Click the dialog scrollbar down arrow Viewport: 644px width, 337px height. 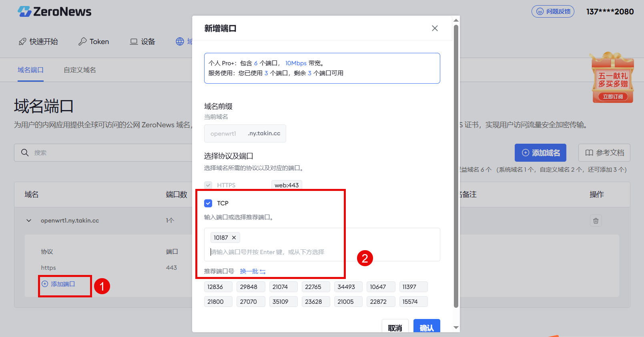point(456,328)
